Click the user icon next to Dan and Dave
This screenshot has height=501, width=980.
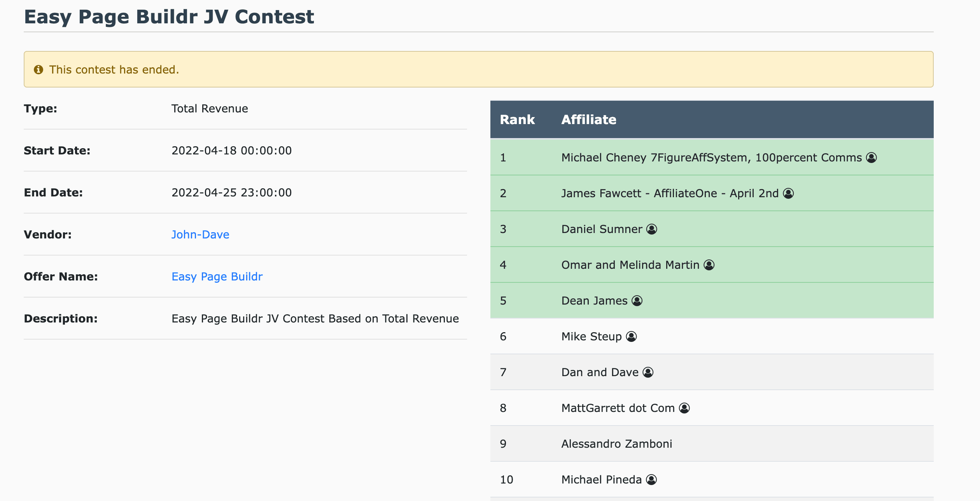(648, 372)
